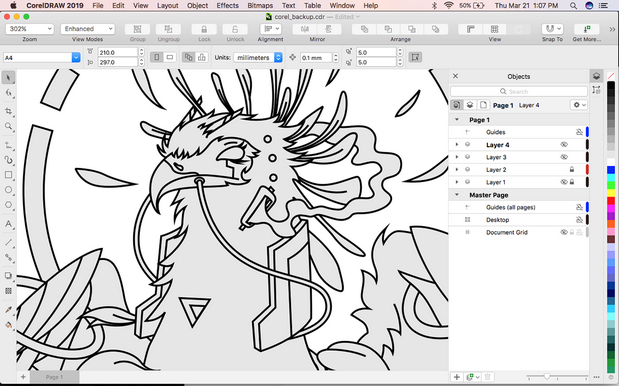Select the Zoom magnifier tool in toolbox
Screen dimensions: 619x386
[x=8, y=126]
